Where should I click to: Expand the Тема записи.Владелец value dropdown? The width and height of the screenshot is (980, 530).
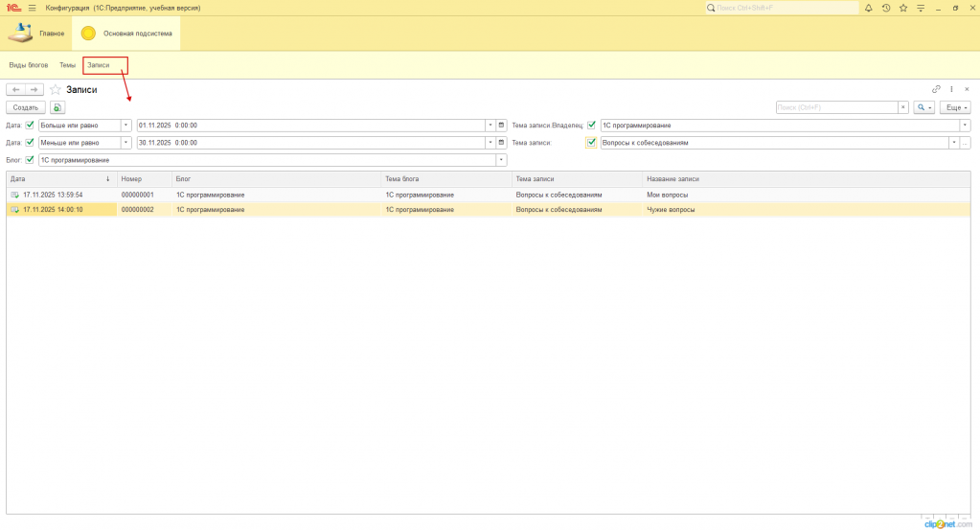(965, 125)
